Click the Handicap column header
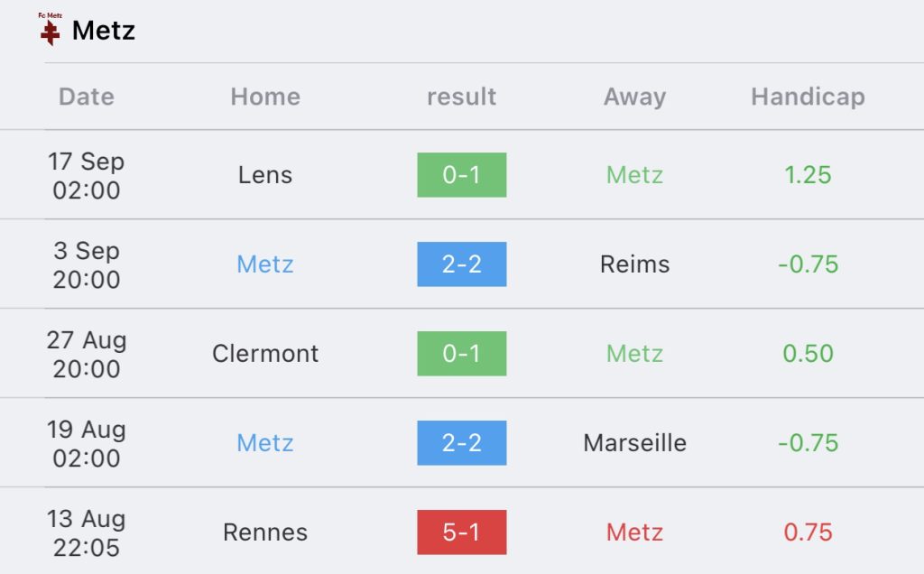924x574 pixels. 808,97
